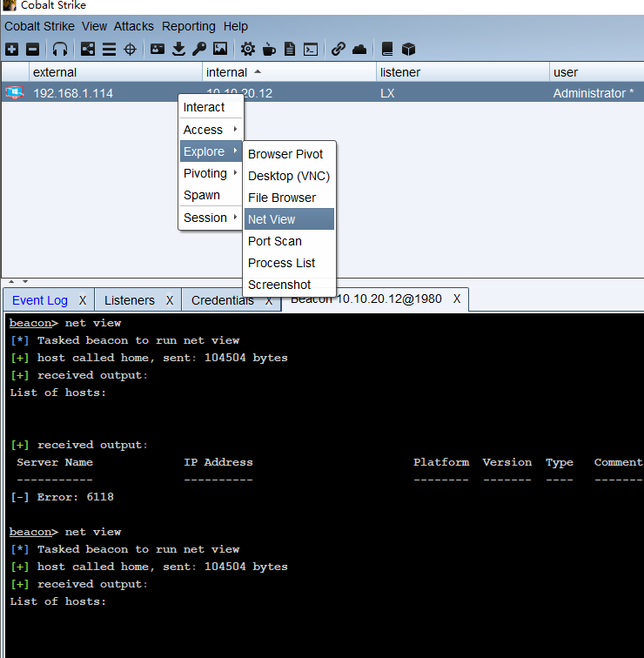
Task: Close the Beacon 10.10.20.12@1980 tab
Action: 457,299
